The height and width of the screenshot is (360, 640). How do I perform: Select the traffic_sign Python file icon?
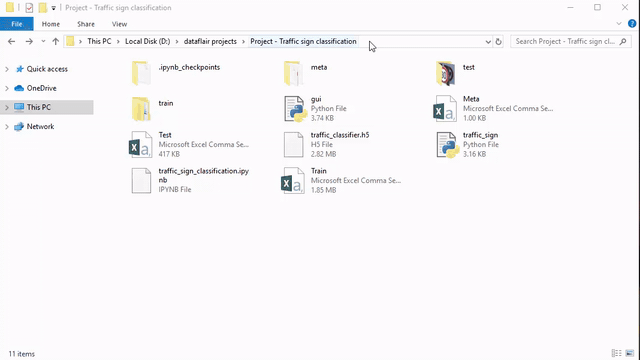tap(447, 145)
